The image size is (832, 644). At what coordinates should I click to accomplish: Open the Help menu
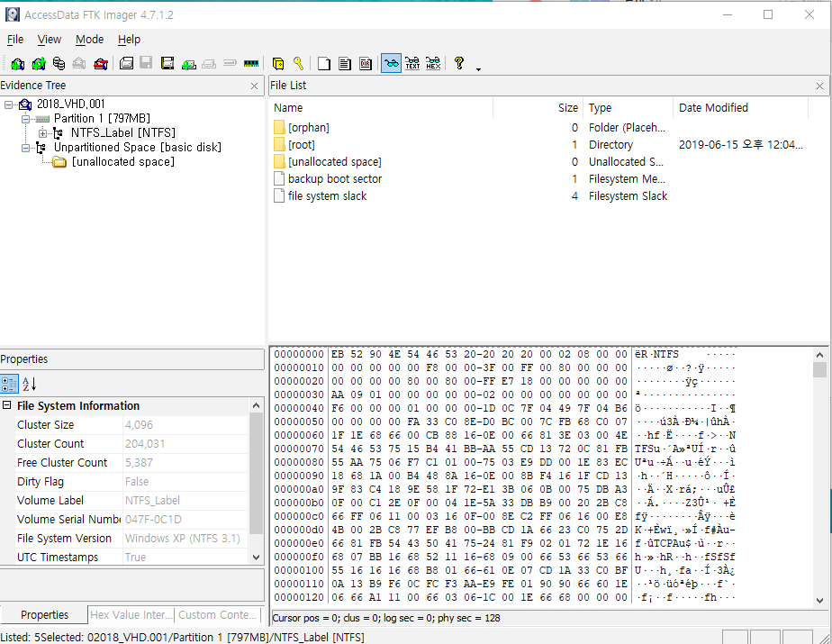(129, 40)
